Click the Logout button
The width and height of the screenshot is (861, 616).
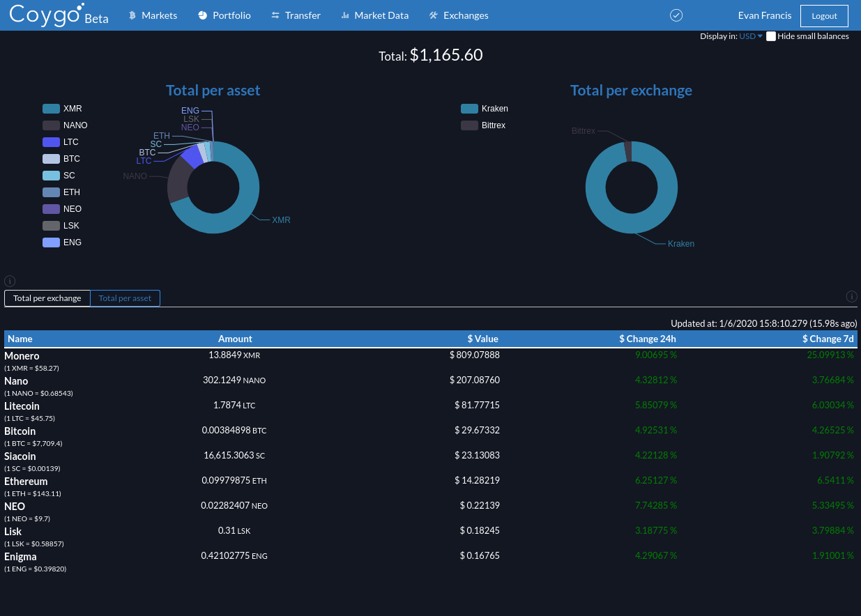824,15
